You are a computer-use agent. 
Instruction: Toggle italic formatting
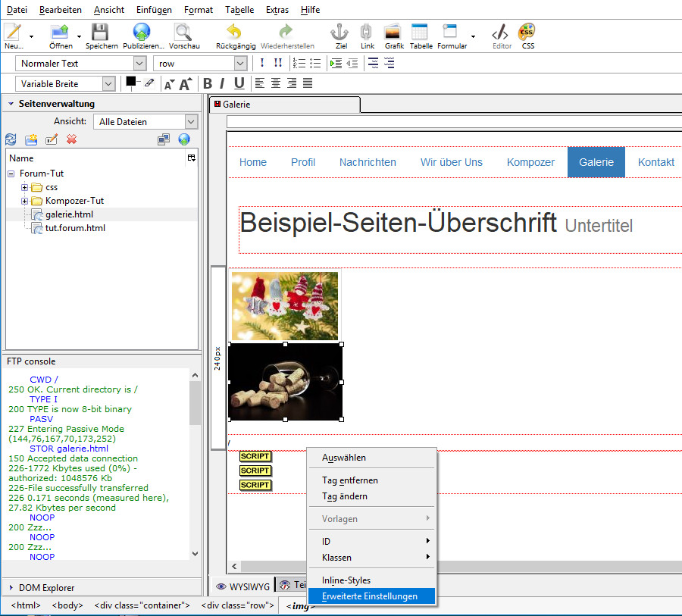pos(223,83)
